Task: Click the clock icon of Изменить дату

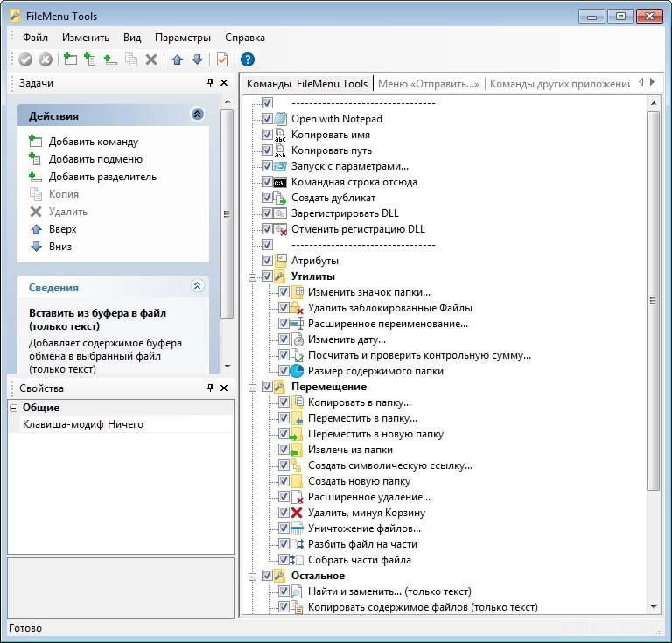Action: tap(297, 339)
